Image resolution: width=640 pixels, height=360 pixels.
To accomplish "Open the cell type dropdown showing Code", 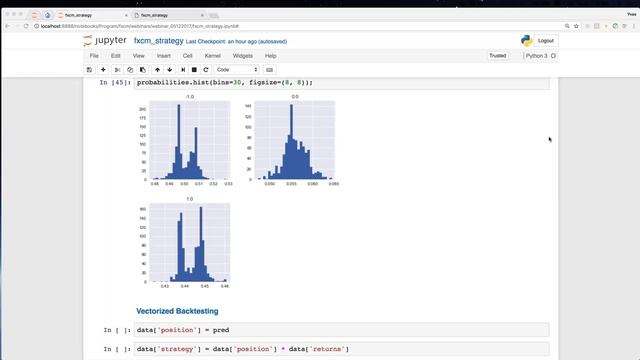I will [237, 70].
